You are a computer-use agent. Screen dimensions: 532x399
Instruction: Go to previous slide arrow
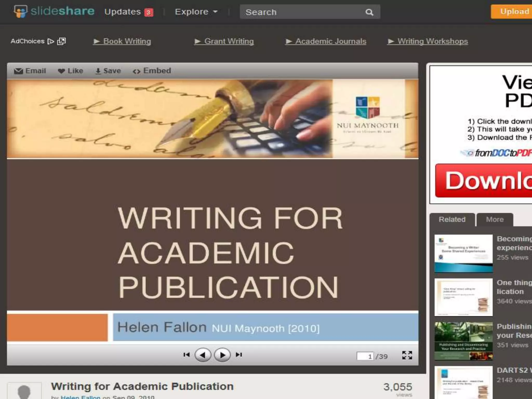pos(203,355)
